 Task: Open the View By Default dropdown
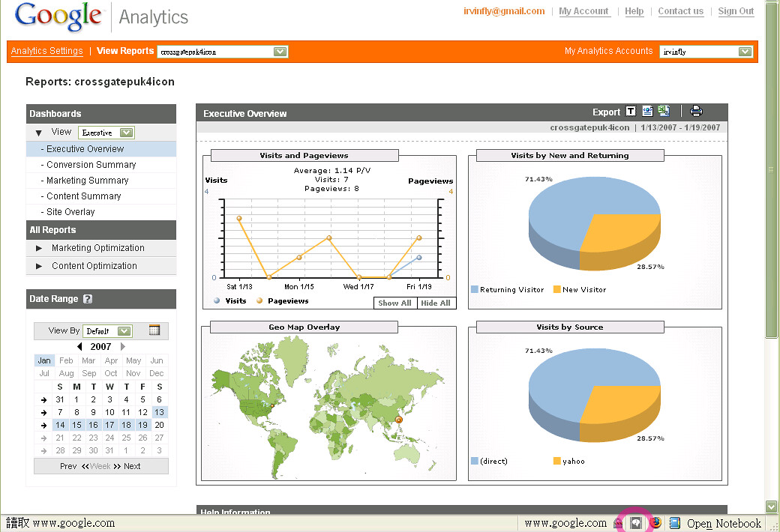(109, 330)
